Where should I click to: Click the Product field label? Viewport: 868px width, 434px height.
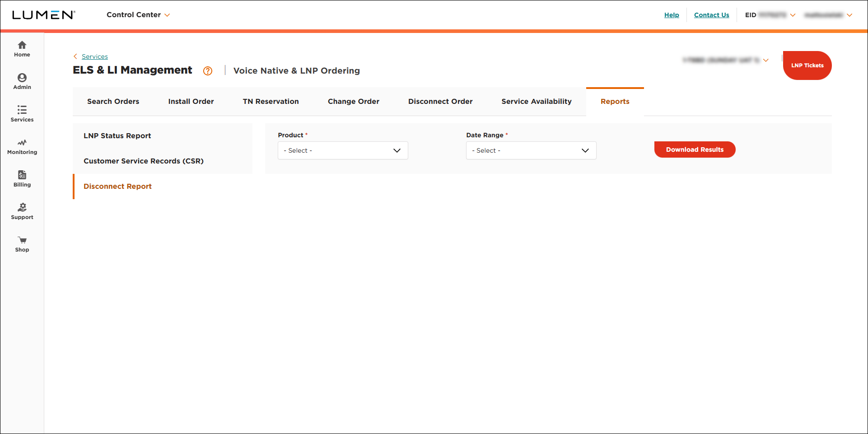[290, 135]
